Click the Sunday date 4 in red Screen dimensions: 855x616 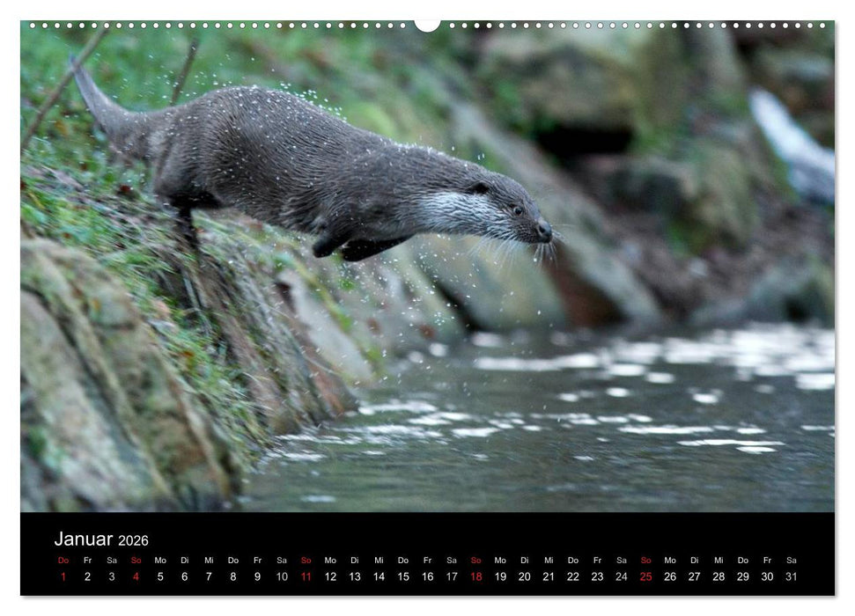pos(134,575)
